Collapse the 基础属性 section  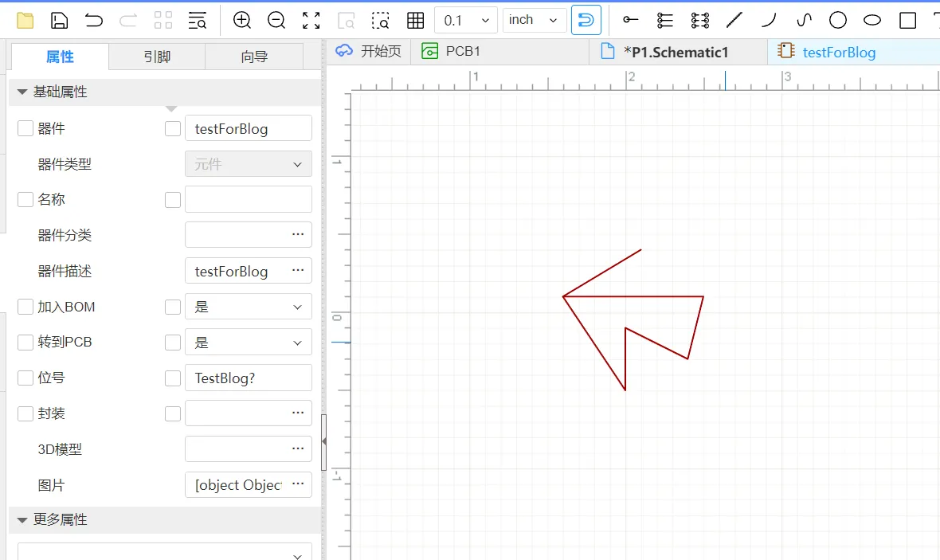22,92
